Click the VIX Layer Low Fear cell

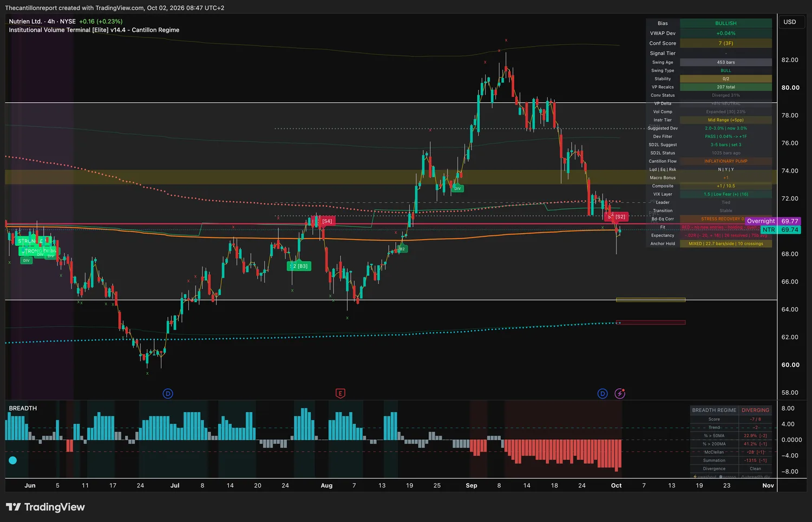click(726, 194)
